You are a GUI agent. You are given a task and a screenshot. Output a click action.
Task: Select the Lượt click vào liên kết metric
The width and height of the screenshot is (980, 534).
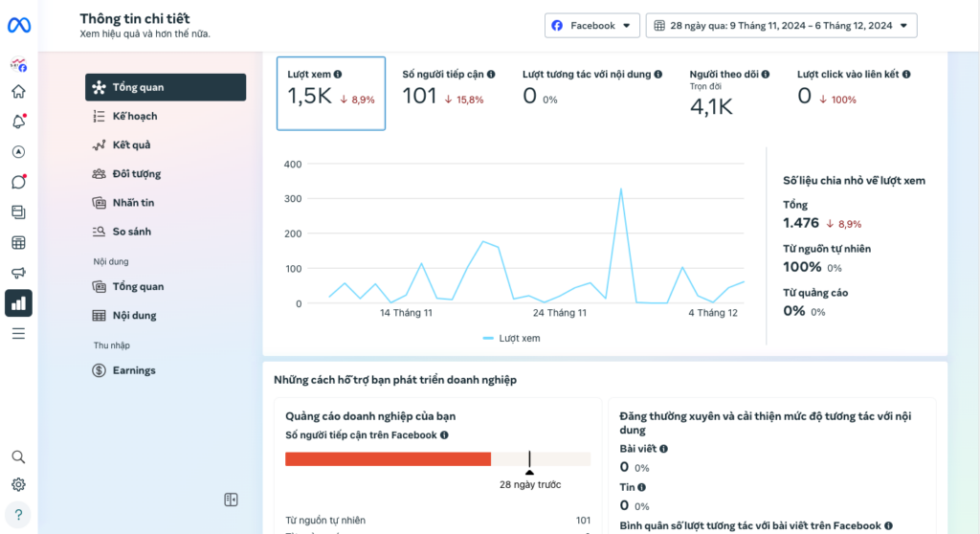(854, 93)
